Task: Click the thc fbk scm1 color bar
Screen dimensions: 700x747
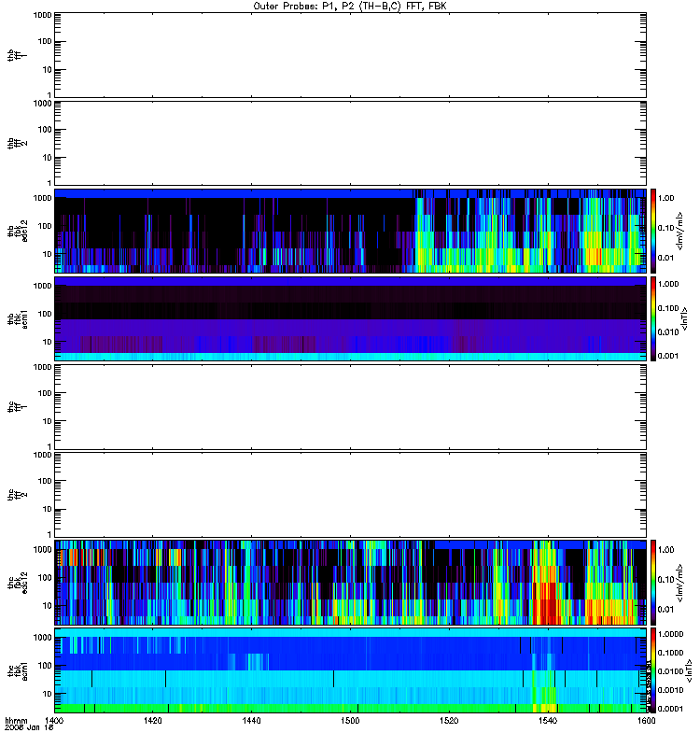Action: (x=653, y=670)
